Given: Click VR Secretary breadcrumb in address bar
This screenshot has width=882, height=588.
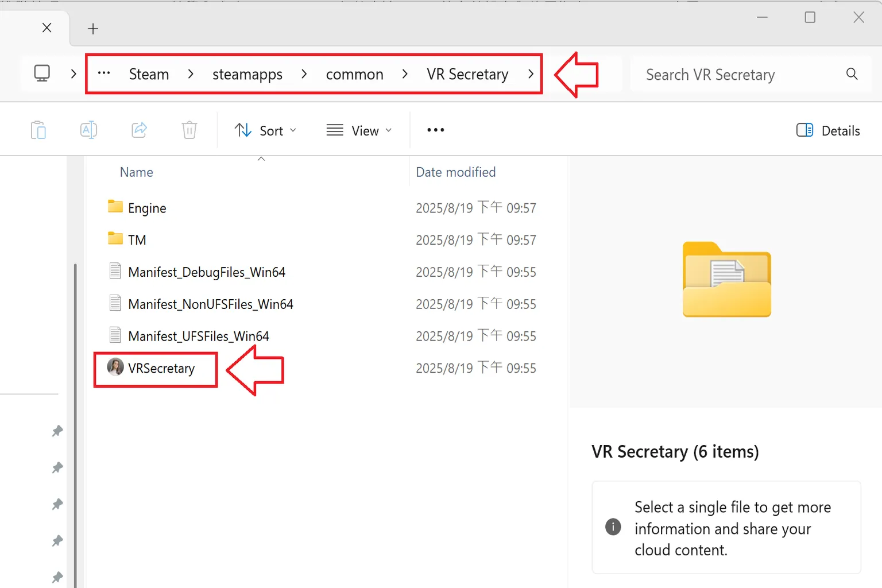Looking at the screenshot, I should [x=467, y=74].
